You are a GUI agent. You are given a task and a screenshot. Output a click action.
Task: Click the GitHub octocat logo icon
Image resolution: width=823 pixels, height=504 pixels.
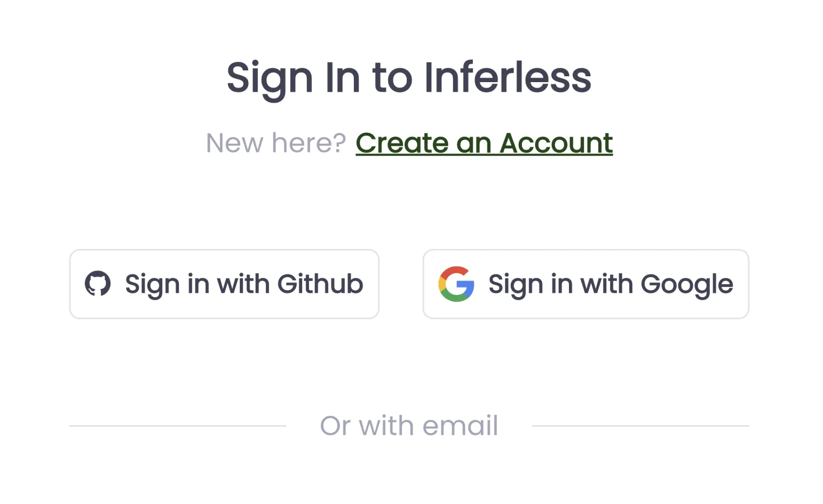98,284
